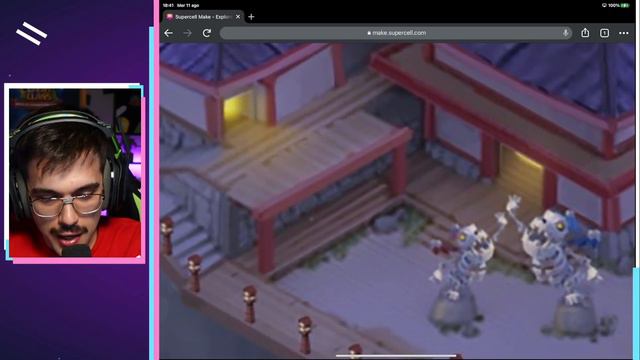640x360 pixels.
Task: Click the streamer webcam feed
Action: click(x=75, y=172)
